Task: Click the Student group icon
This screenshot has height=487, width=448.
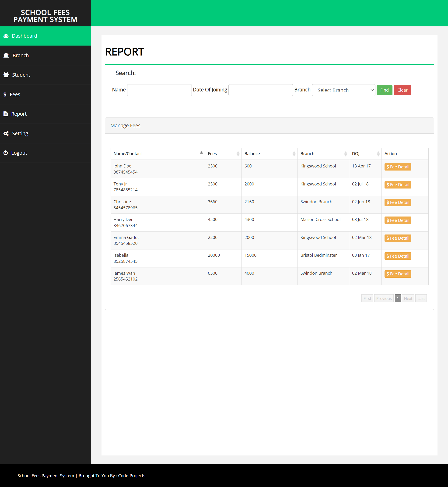Action: (6, 75)
